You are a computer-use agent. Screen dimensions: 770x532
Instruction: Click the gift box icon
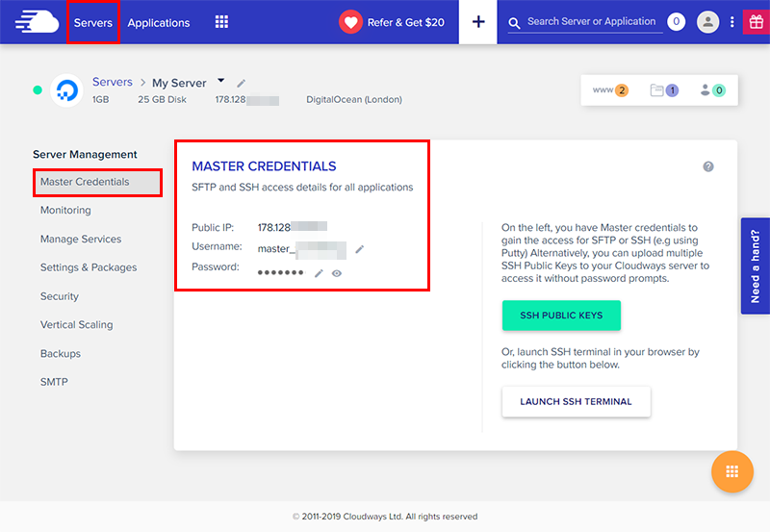(x=755, y=22)
